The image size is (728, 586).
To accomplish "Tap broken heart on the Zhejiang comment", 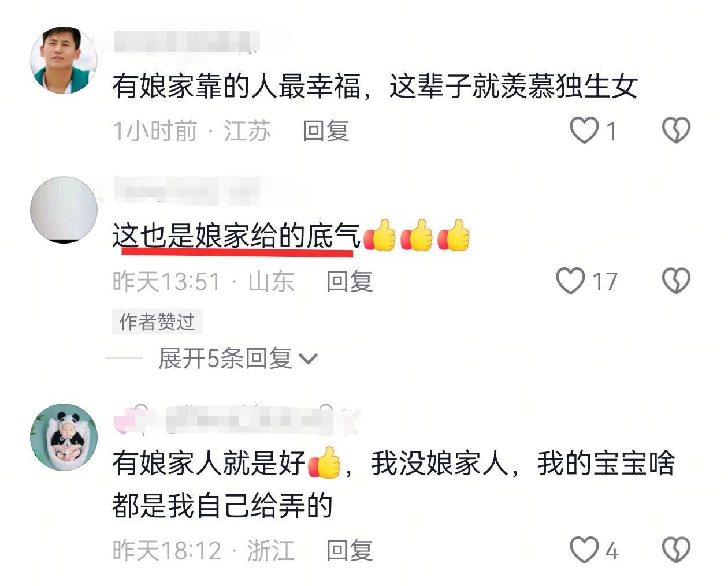I will [x=676, y=550].
